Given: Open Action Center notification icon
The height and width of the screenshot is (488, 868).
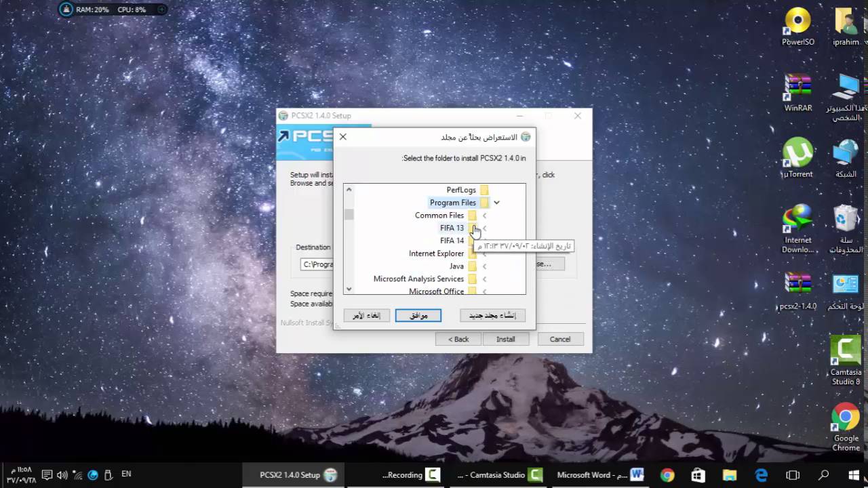Looking at the screenshot, I should coord(47,475).
